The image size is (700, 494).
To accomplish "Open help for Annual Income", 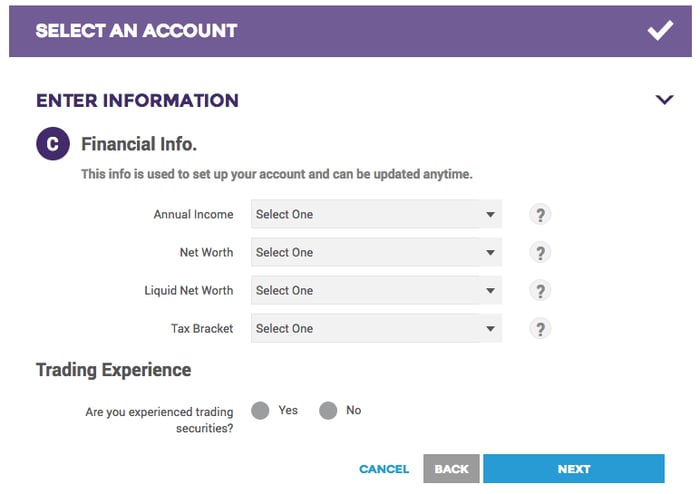I will tap(540, 215).
